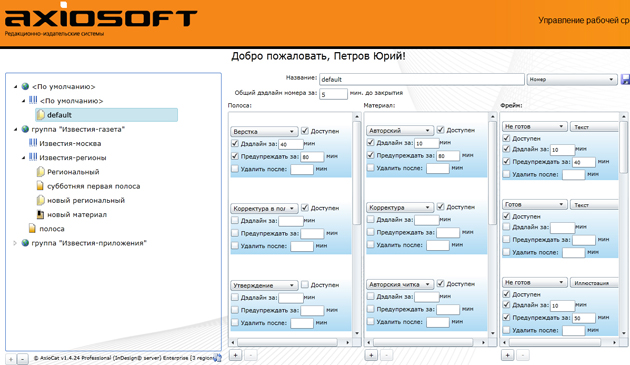Open the Верстка dropdown

click(x=264, y=131)
